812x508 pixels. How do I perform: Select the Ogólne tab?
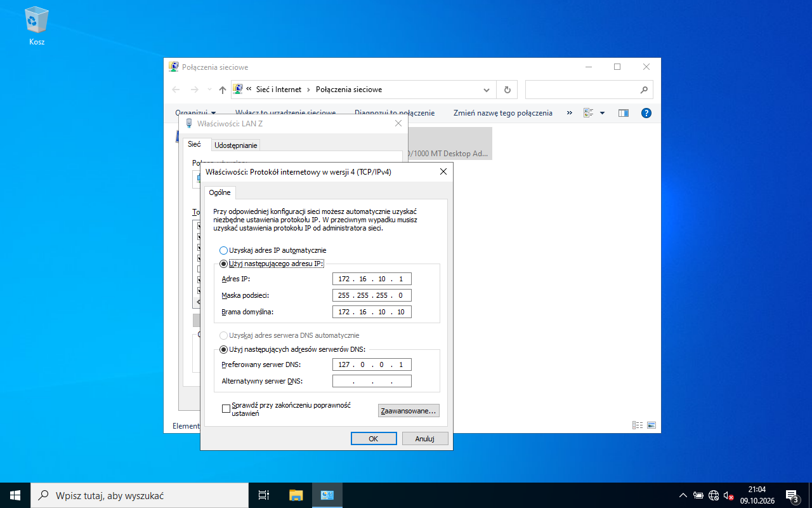(x=220, y=192)
